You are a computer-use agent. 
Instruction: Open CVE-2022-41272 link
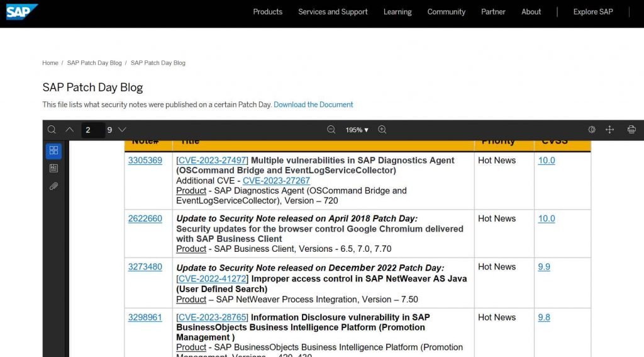(213, 278)
